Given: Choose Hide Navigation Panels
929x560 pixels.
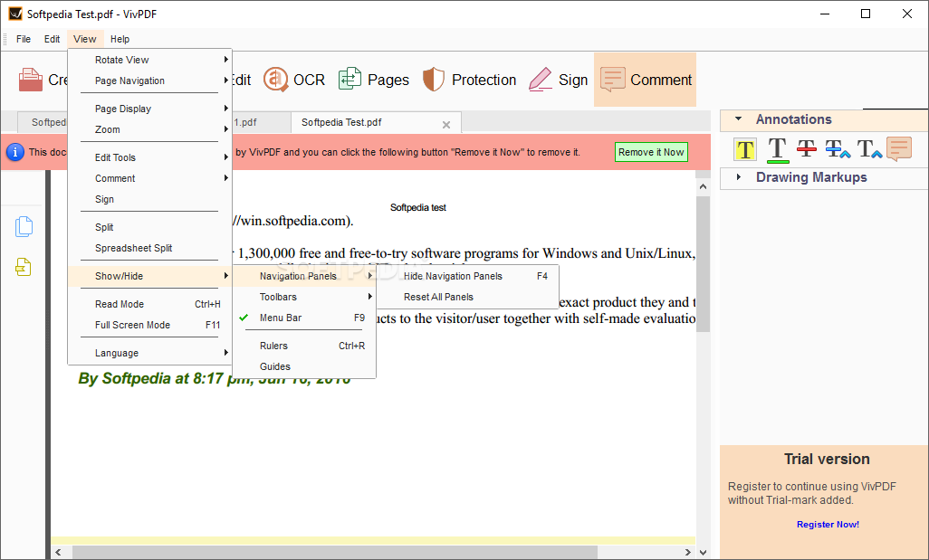Looking at the screenshot, I should point(467,277).
